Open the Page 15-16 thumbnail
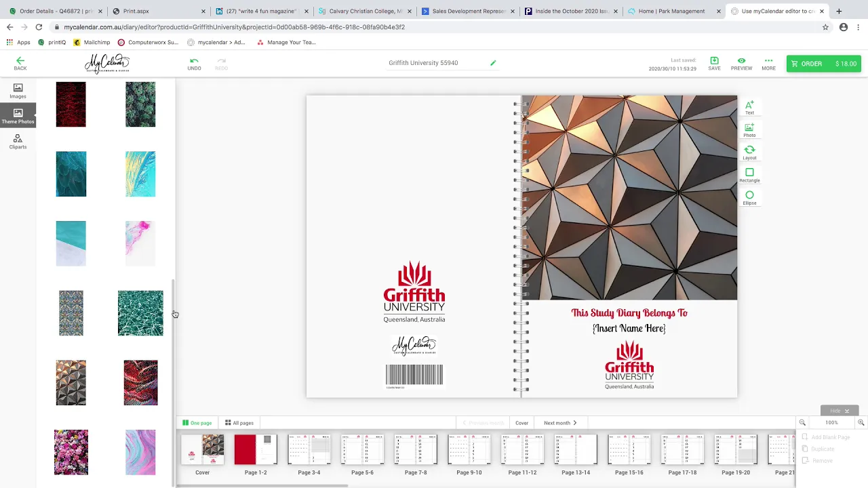 (629, 450)
